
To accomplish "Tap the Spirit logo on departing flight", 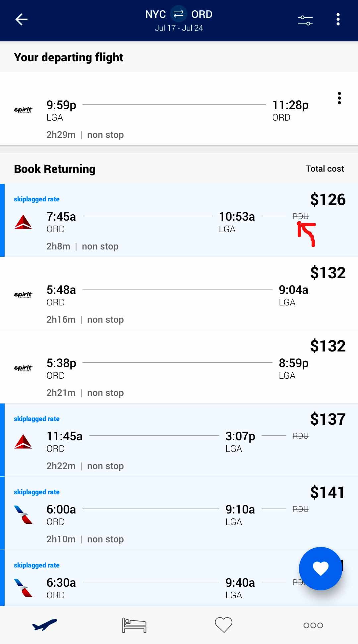I will (23, 110).
